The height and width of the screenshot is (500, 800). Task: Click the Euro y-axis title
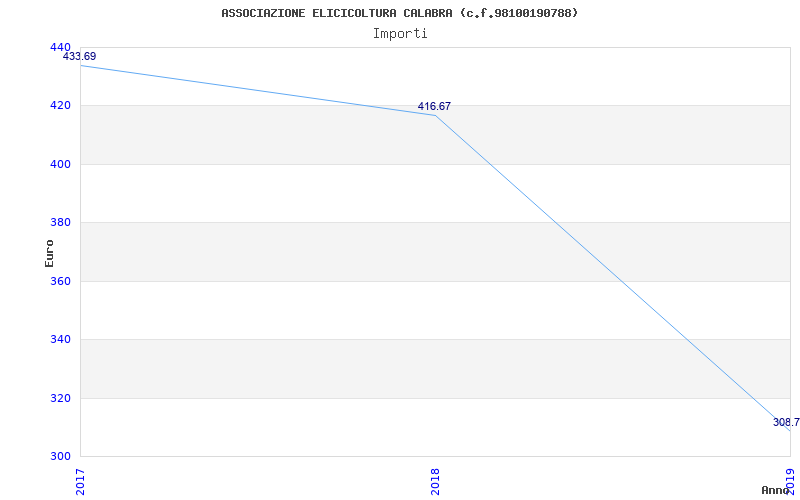tap(49, 253)
